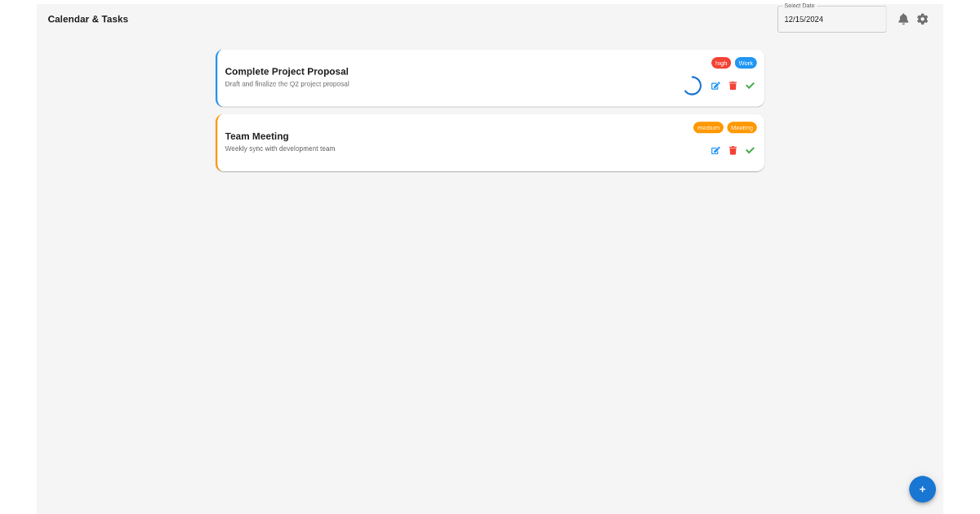Open settings via the gear icon
Viewport: 980px width, 514px height.
[x=922, y=19]
